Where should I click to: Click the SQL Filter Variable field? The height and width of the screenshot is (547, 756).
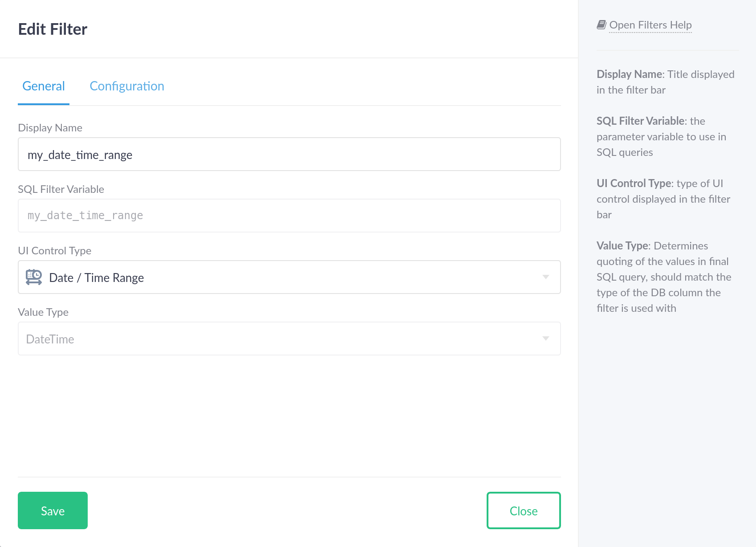click(289, 216)
